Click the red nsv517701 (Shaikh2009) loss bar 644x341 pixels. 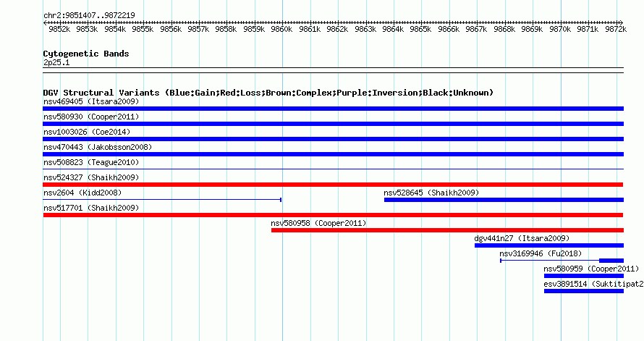click(333, 215)
